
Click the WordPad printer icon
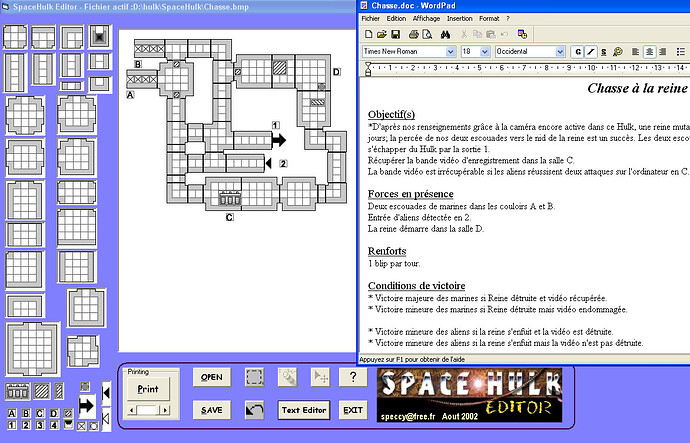[413, 34]
